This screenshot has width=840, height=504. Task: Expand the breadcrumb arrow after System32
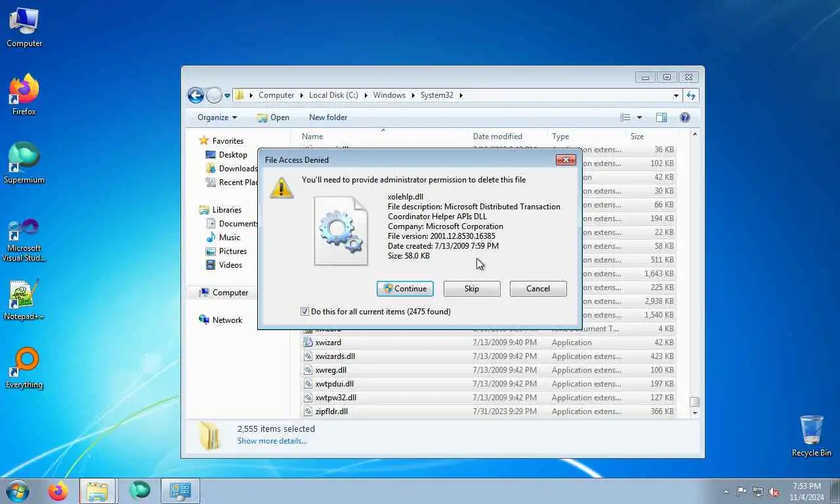461,95
